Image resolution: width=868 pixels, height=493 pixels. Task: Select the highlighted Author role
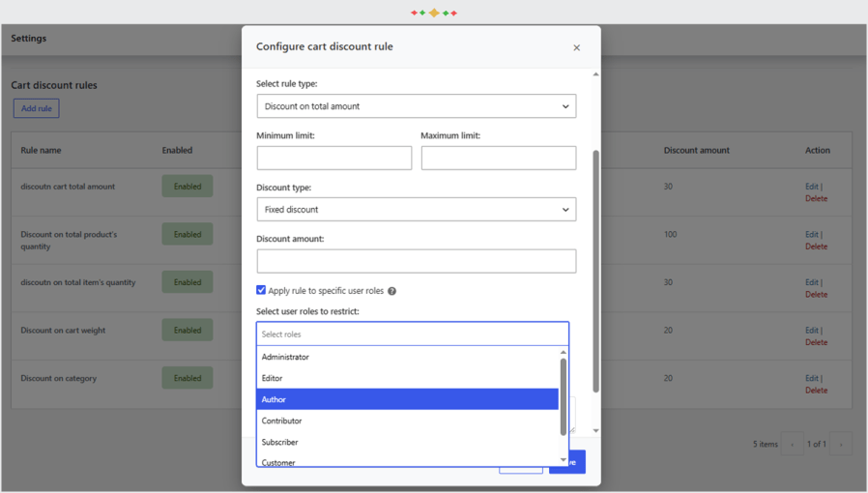408,399
